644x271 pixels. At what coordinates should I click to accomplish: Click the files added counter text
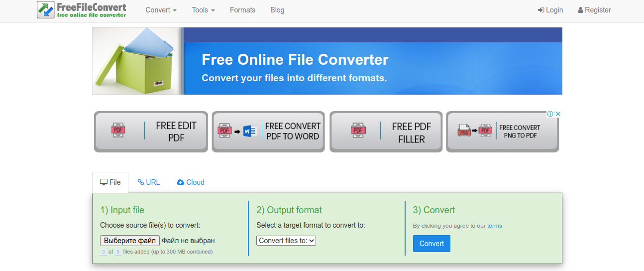(156, 252)
